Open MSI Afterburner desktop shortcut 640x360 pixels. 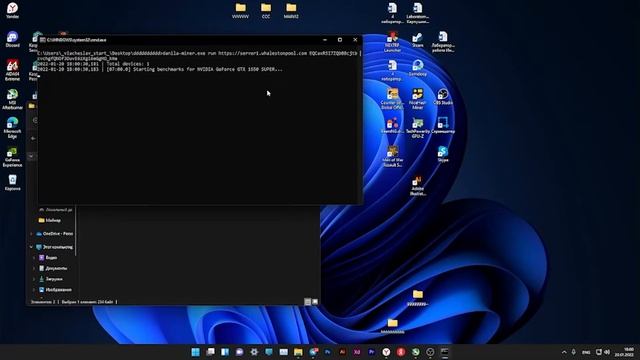(x=12, y=99)
